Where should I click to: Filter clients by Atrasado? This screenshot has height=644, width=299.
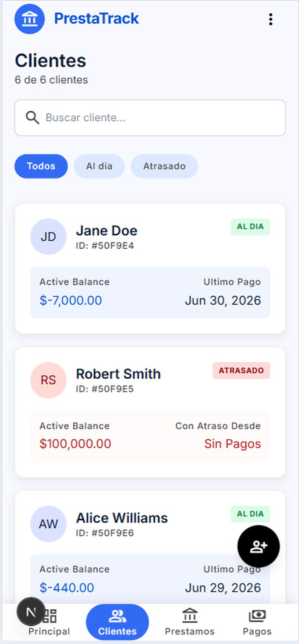tap(164, 166)
